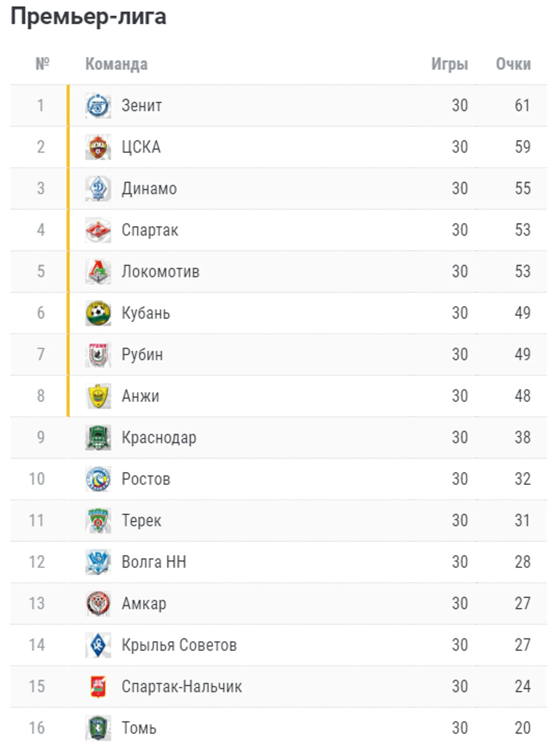Viewport: 560px width, 746px height.
Task: Click the Анжи yellow club logo
Action: point(98,396)
